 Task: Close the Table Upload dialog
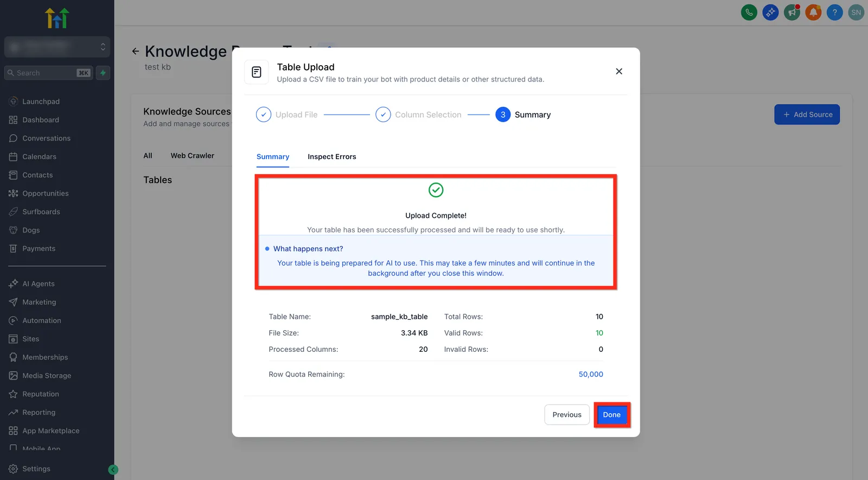point(619,71)
